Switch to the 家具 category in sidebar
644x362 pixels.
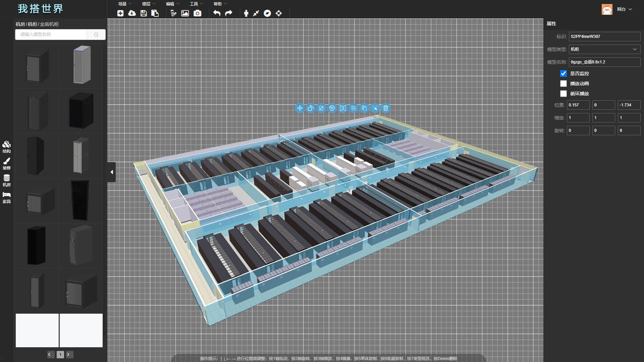tap(7, 198)
